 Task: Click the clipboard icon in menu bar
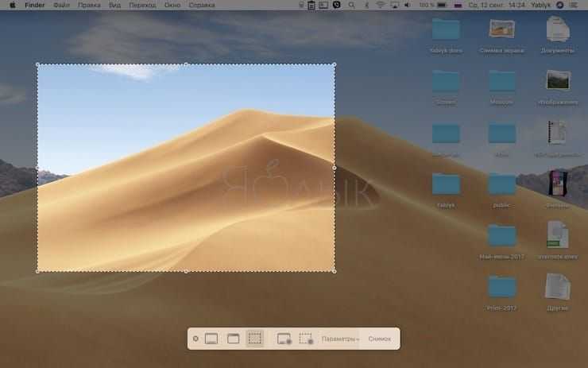311,5
